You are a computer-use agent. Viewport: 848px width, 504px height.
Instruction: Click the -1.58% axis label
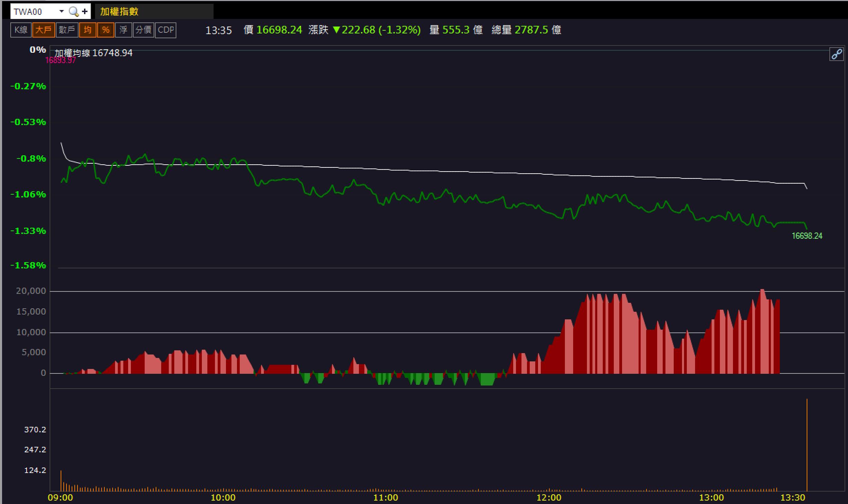click(28, 265)
